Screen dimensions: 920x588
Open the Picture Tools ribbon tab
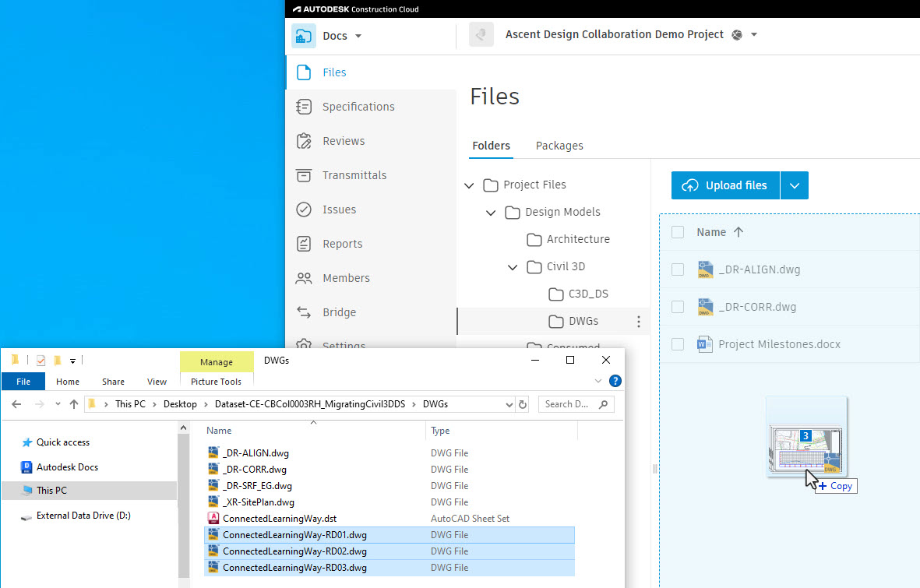(x=216, y=382)
